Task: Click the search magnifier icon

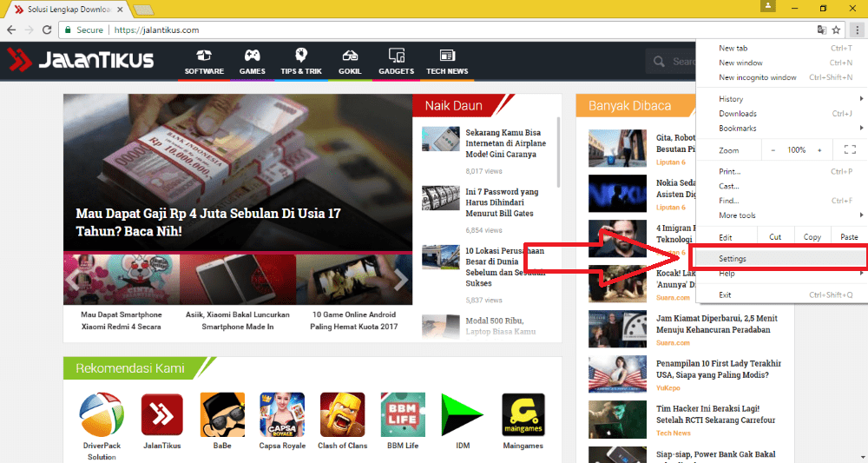Action: pos(659,62)
